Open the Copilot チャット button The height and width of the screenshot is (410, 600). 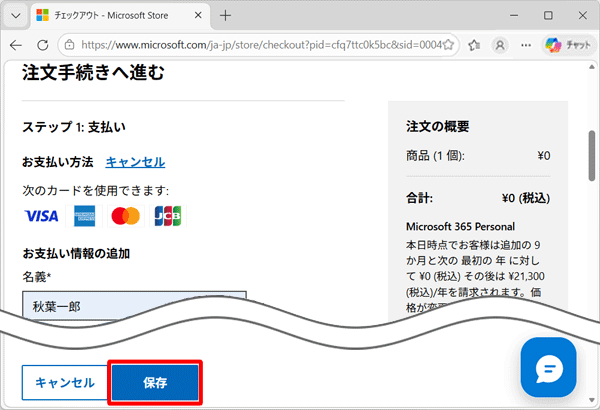pyautogui.click(x=567, y=46)
